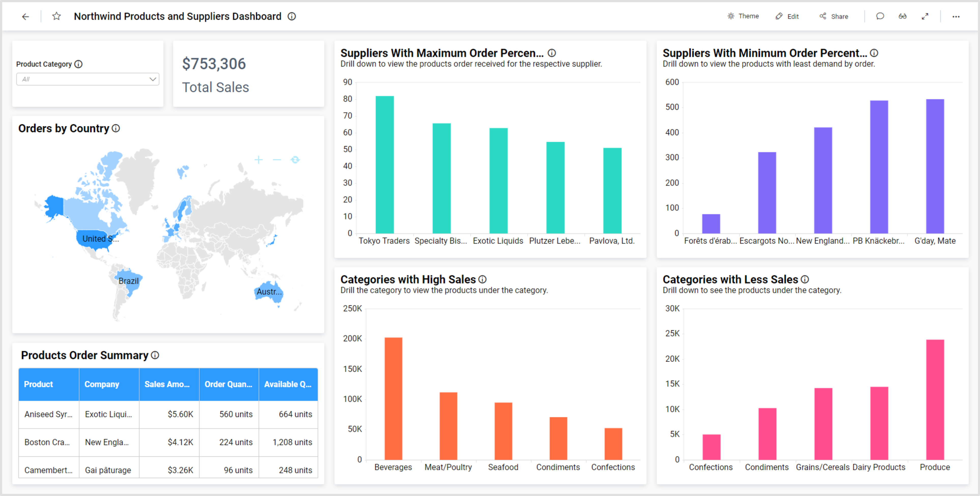Open the Share options
The image size is (980, 496).
(x=833, y=16)
